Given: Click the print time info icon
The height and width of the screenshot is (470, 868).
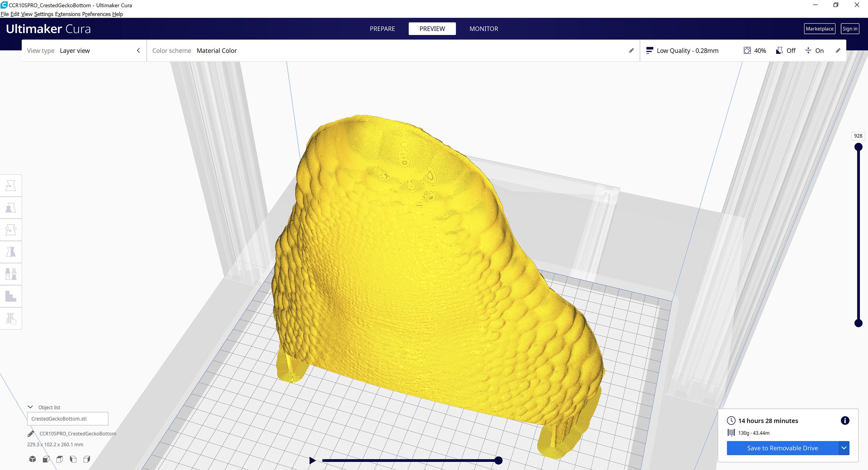Looking at the screenshot, I should (x=845, y=420).
